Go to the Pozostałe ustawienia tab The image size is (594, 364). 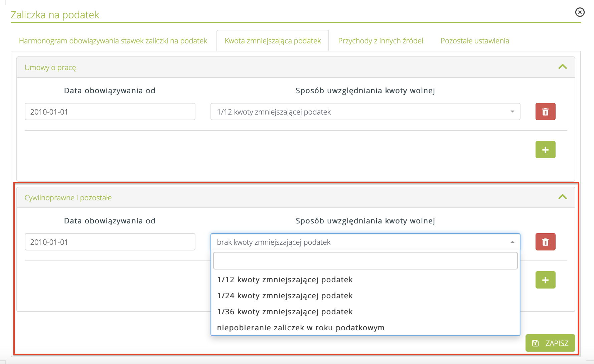click(x=474, y=41)
